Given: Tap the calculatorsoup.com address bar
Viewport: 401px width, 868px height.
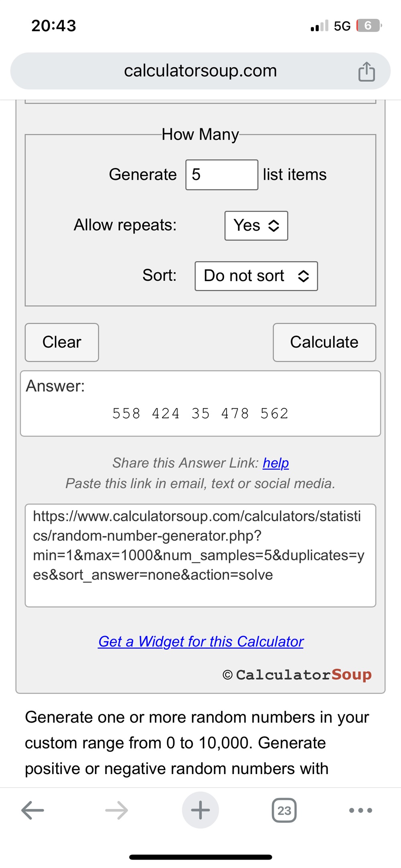Looking at the screenshot, I should point(200,71).
